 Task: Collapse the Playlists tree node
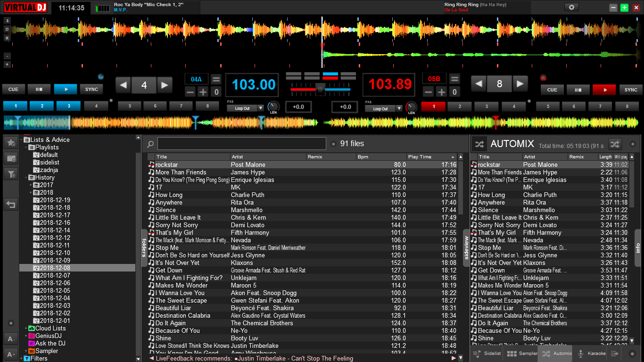26,148
